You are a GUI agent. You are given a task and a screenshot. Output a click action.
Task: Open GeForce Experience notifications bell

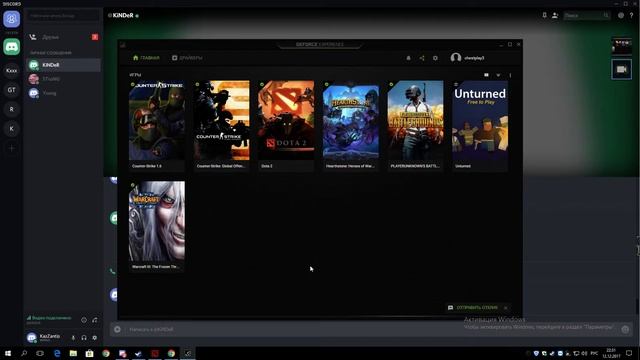408,58
